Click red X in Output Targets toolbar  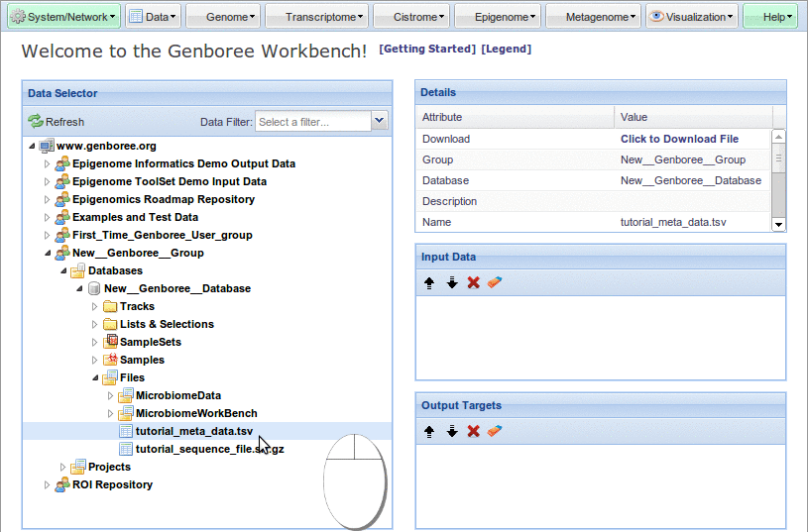pyautogui.click(x=473, y=431)
